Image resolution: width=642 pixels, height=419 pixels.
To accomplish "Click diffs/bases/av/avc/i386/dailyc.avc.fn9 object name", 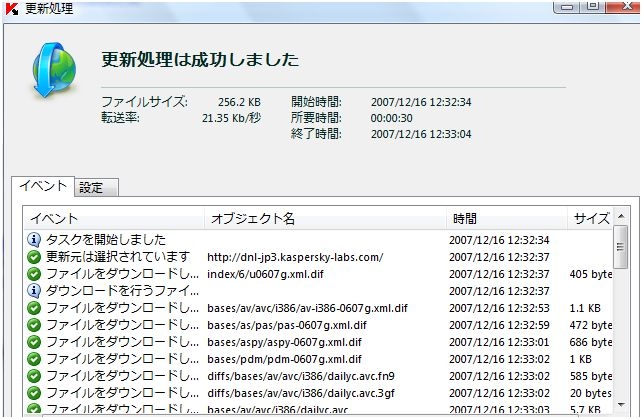I will point(301,376).
